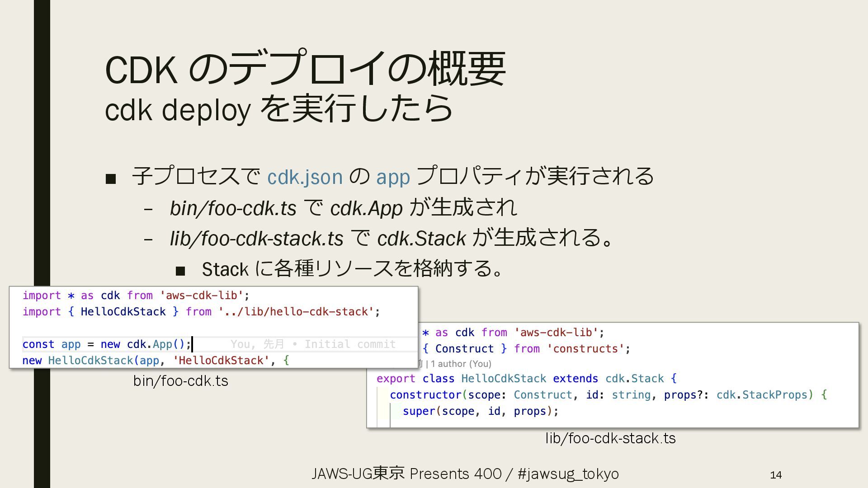Click the 'bin/foo-cdk.ts' caption under left code
The width and height of the screenshot is (868, 488).
(x=180, y=381)
